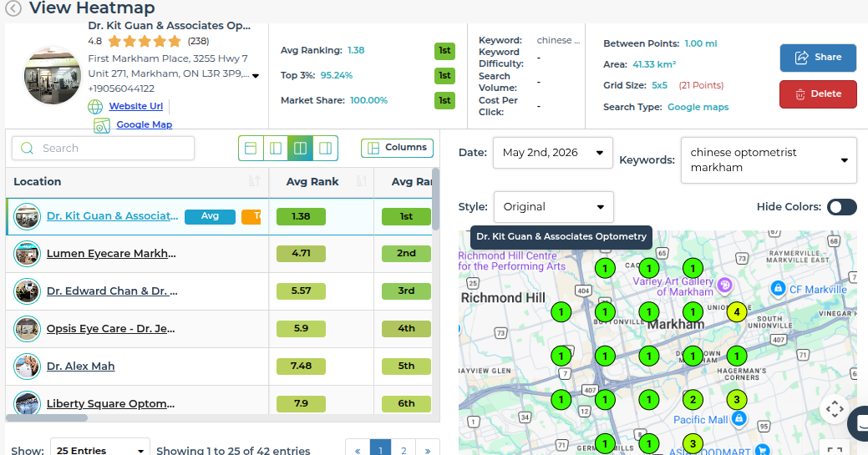Sort by Location column sort icon
The width and height of the screenshot is (868, 455).
pos(254,181)
